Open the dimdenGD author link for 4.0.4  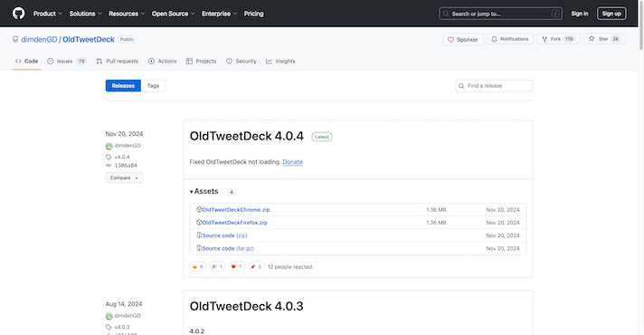(128, 146)
